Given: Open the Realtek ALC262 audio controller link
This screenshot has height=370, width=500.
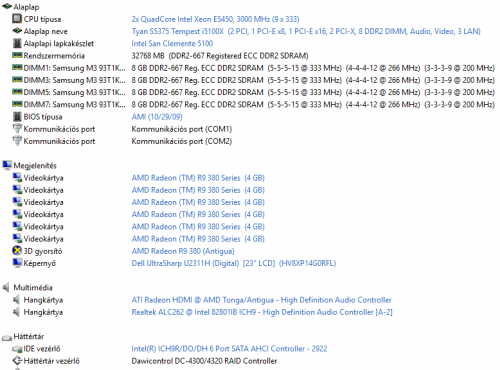Looking at the screenshot, I should point(262,312).
